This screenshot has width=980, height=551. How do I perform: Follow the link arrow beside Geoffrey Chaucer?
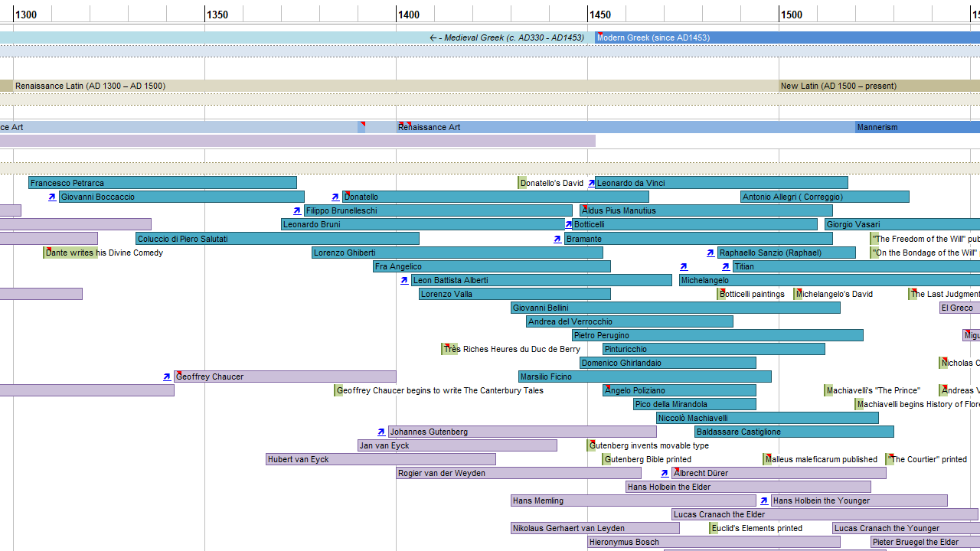point(167,377)
